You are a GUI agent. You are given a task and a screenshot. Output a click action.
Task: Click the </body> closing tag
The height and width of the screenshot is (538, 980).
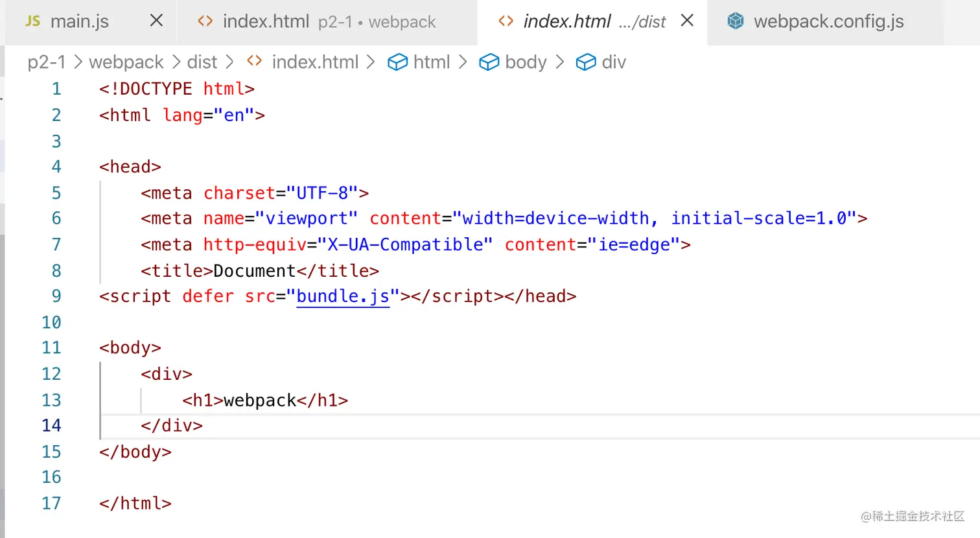point(135,452)
